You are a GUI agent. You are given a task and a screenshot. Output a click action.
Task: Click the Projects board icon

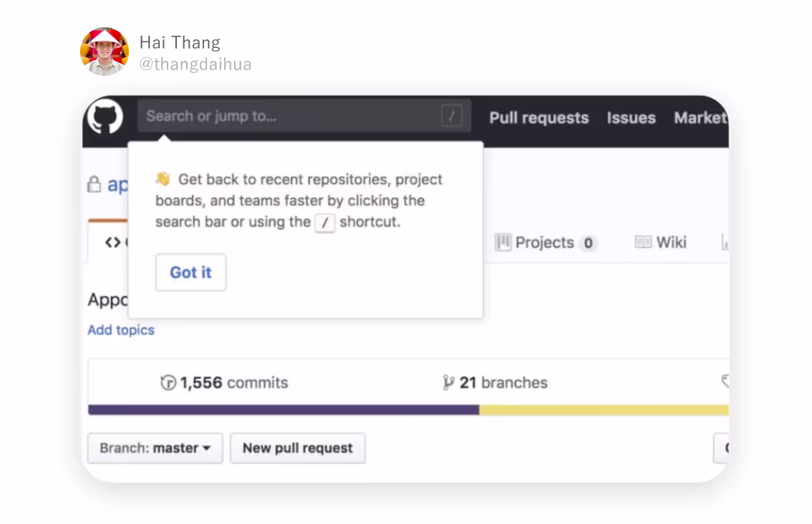point(503,242)
